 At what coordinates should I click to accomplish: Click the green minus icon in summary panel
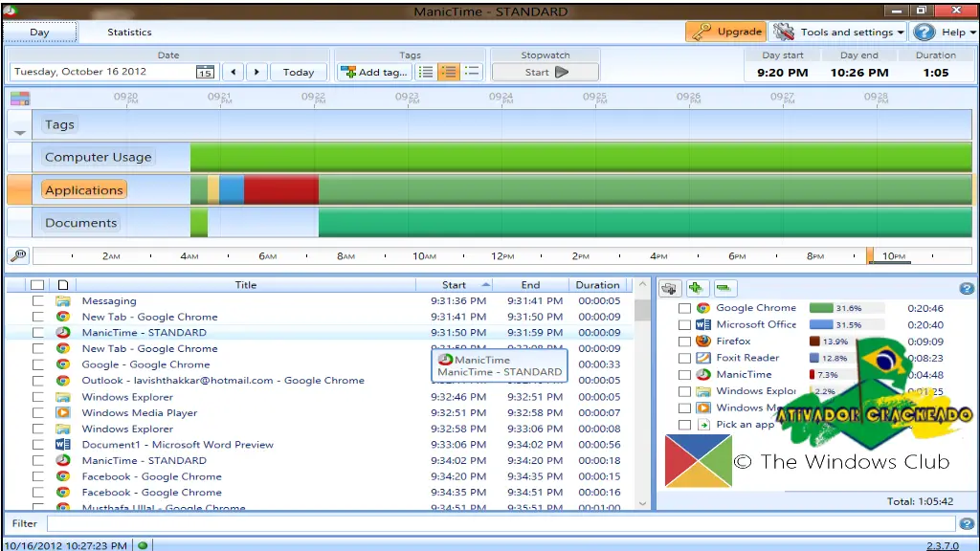pyautogui.click(x=724, y=288)
